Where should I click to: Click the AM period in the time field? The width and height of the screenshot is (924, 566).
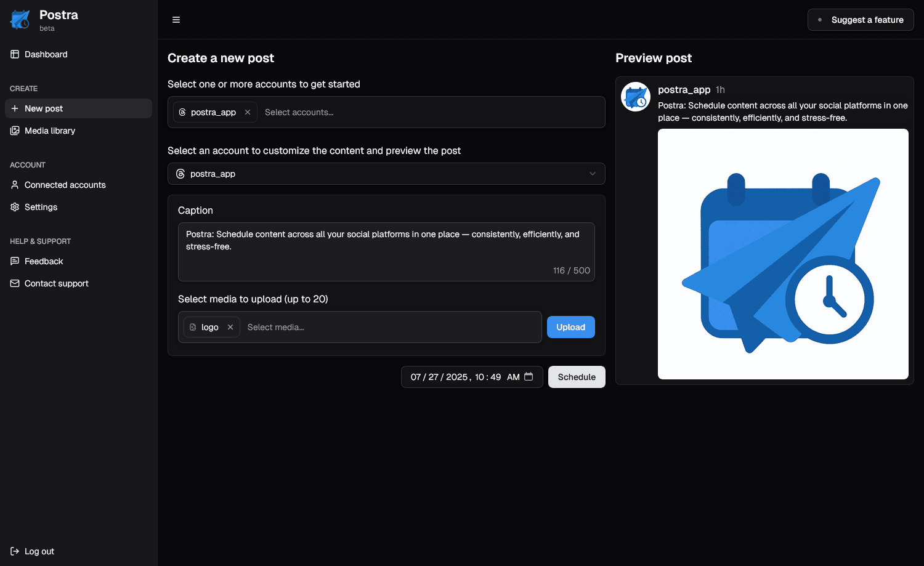point(513,377)
